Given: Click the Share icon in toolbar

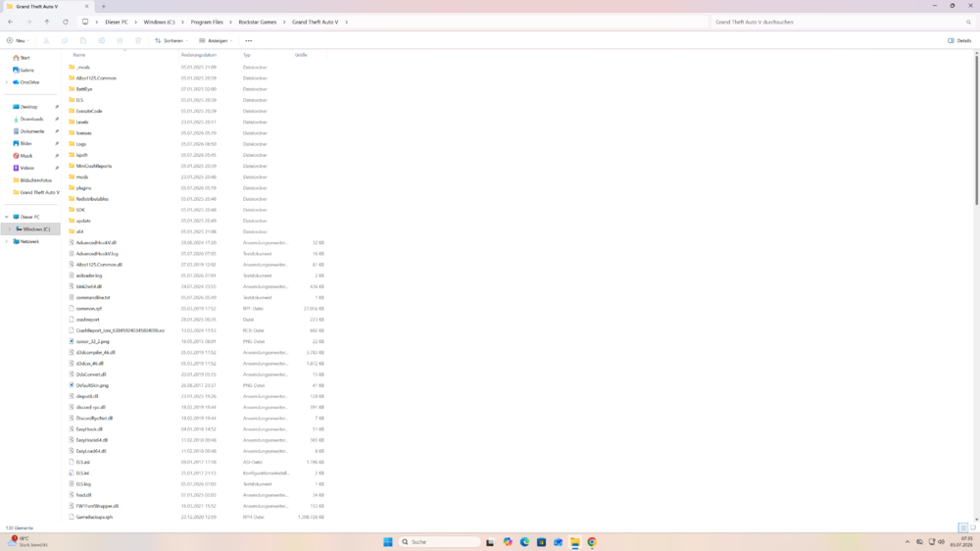Looking at the screenshot, I should click(x=120, y=40).
